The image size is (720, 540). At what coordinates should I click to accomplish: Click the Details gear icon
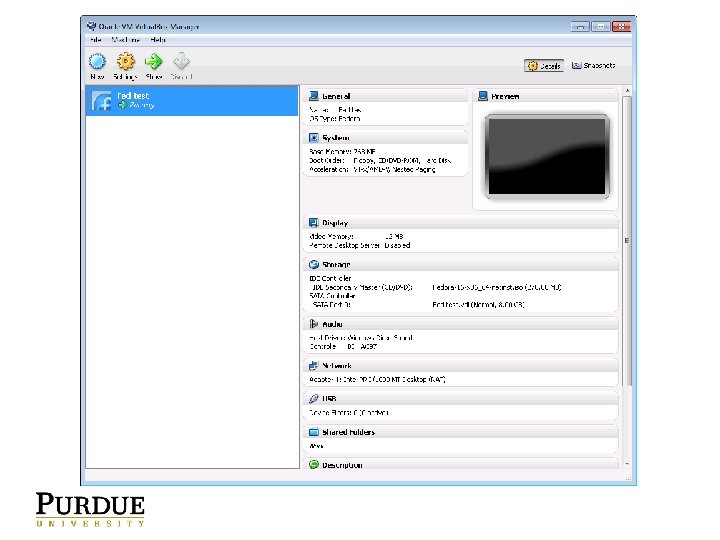click(532, 66)
